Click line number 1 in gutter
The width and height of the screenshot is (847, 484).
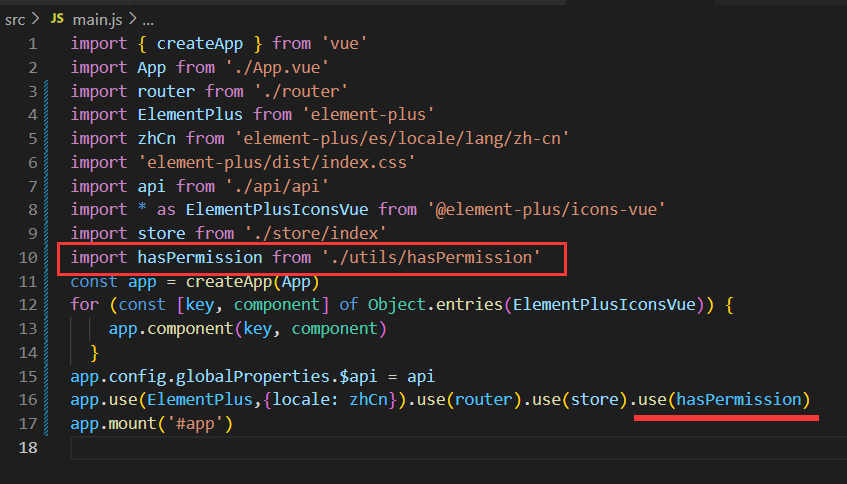pos(32,44)
